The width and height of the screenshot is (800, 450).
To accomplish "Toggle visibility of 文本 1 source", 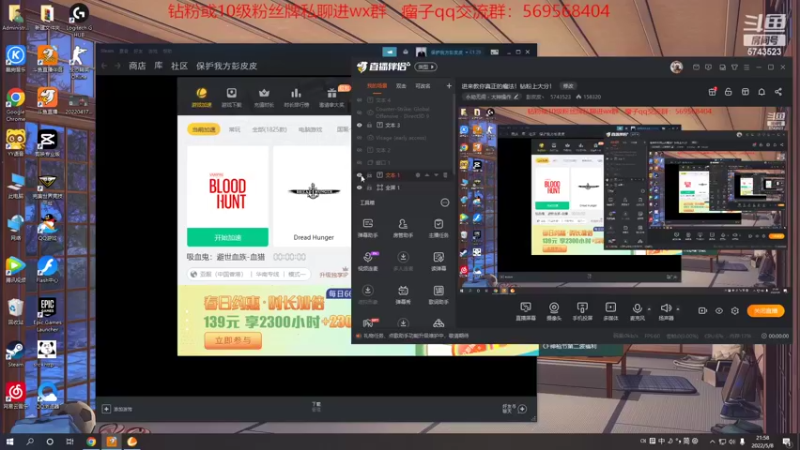I will click(x=359, y=175).
